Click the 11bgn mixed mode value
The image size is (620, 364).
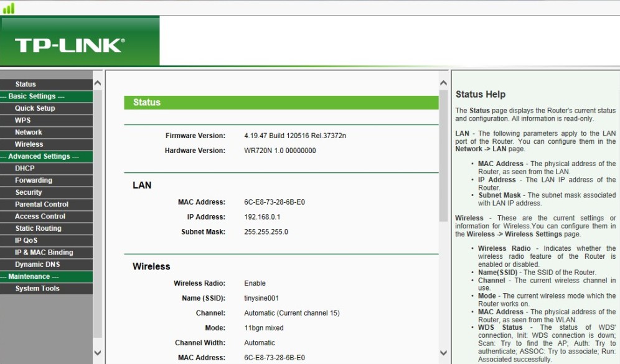264,328
